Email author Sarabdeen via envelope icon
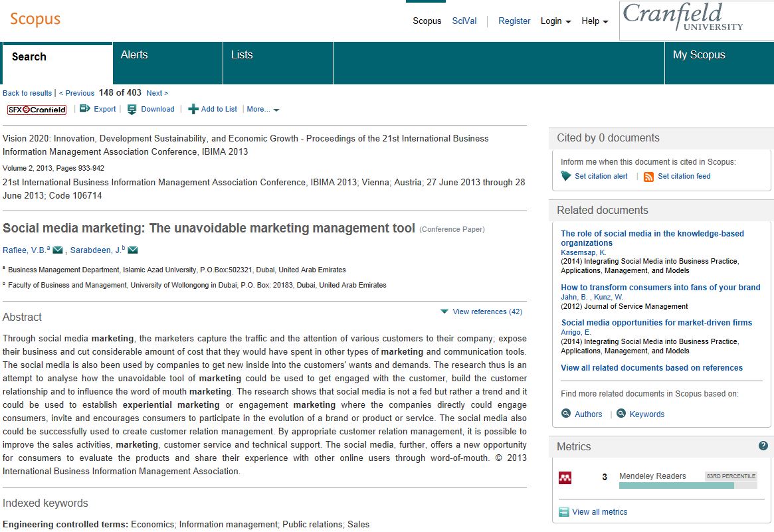 133,250
